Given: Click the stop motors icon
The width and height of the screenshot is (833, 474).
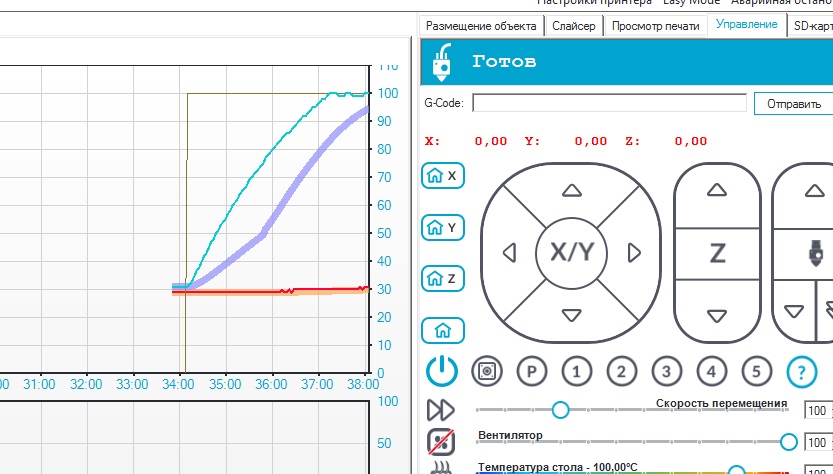Looking at the screenshot, I should 486,371.
